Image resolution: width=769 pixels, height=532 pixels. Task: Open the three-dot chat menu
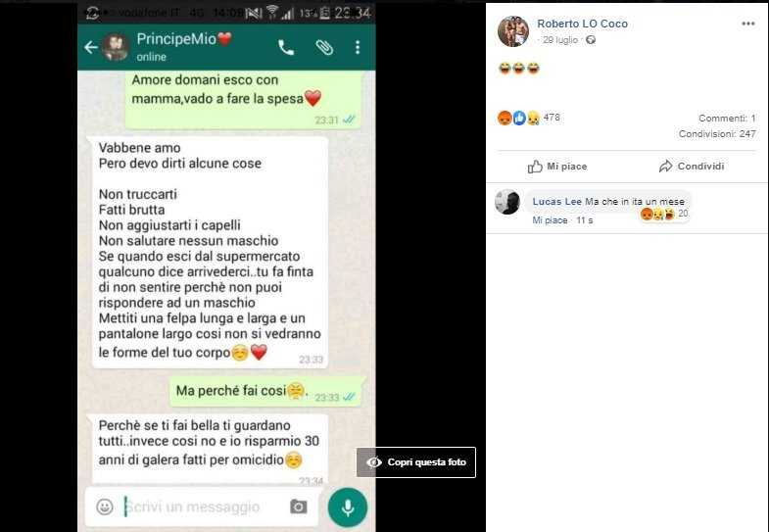click(358, 48)
